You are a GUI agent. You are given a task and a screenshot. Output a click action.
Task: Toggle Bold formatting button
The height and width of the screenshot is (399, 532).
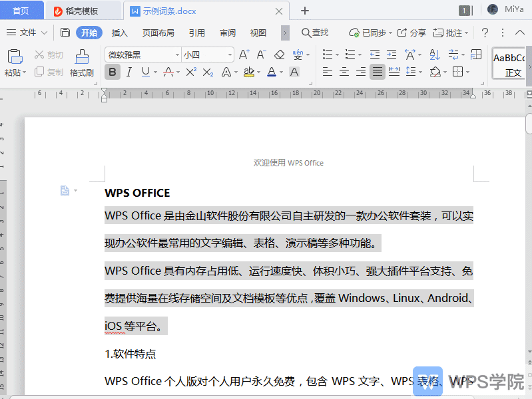[x=113, y=72]
